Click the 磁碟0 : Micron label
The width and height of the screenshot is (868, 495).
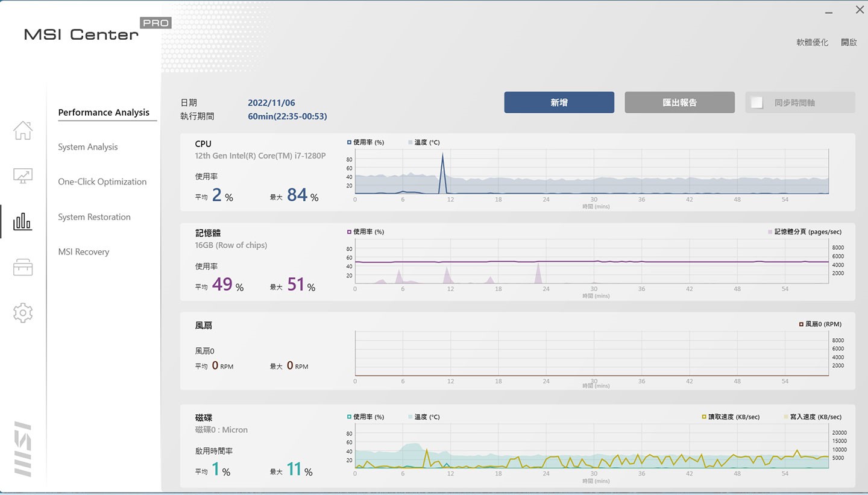221,430
